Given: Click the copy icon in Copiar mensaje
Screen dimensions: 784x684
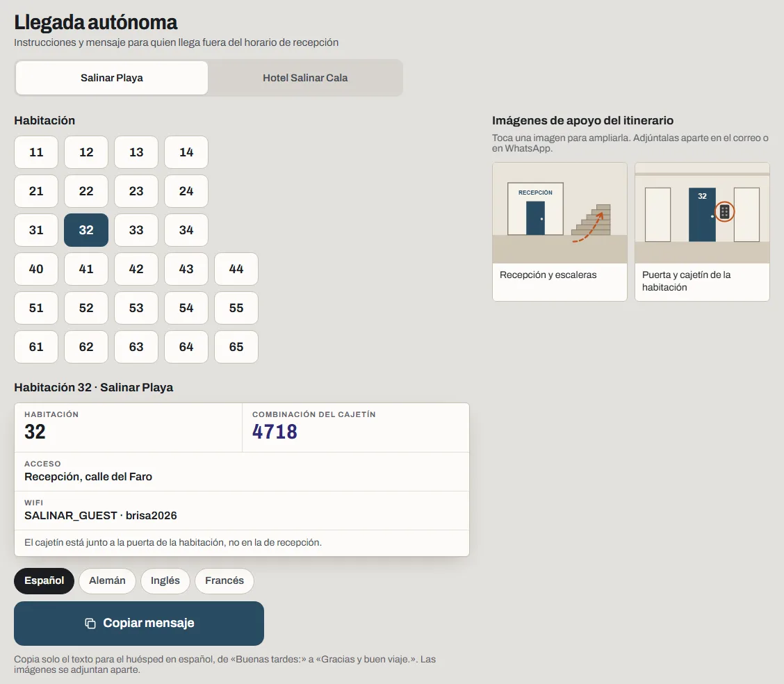Looking at the screenshot, I should tap(90, 624).
